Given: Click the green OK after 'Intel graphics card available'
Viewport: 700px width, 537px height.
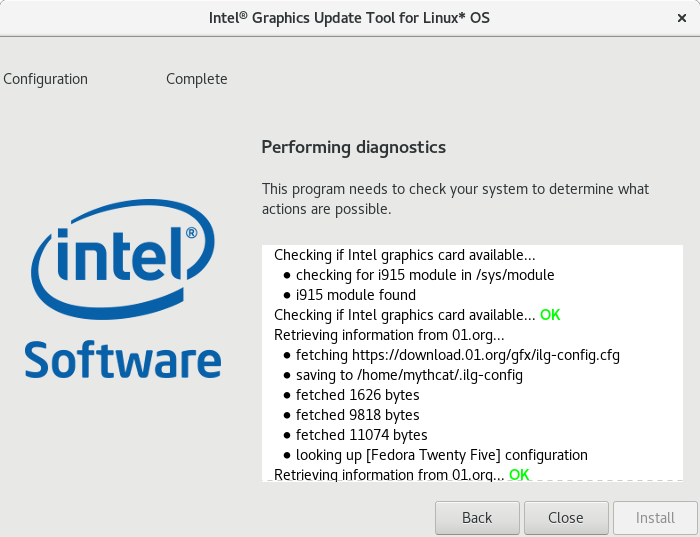Looking at the screenshot, I should 550,315.
